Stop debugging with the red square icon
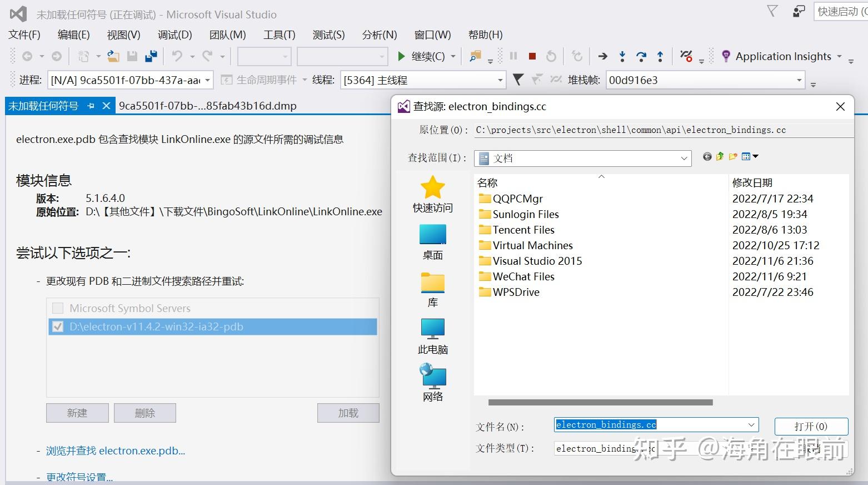 (x=532, y=56)
